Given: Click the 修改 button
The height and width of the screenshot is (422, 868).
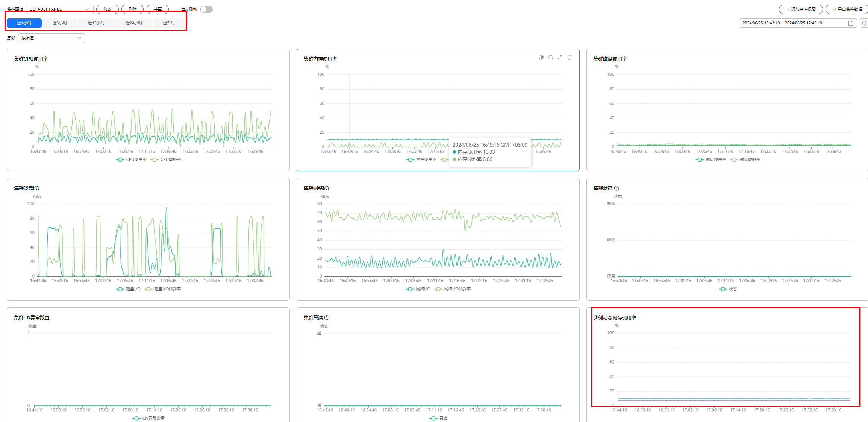Looking at the screenshot, I should [108, 9].
